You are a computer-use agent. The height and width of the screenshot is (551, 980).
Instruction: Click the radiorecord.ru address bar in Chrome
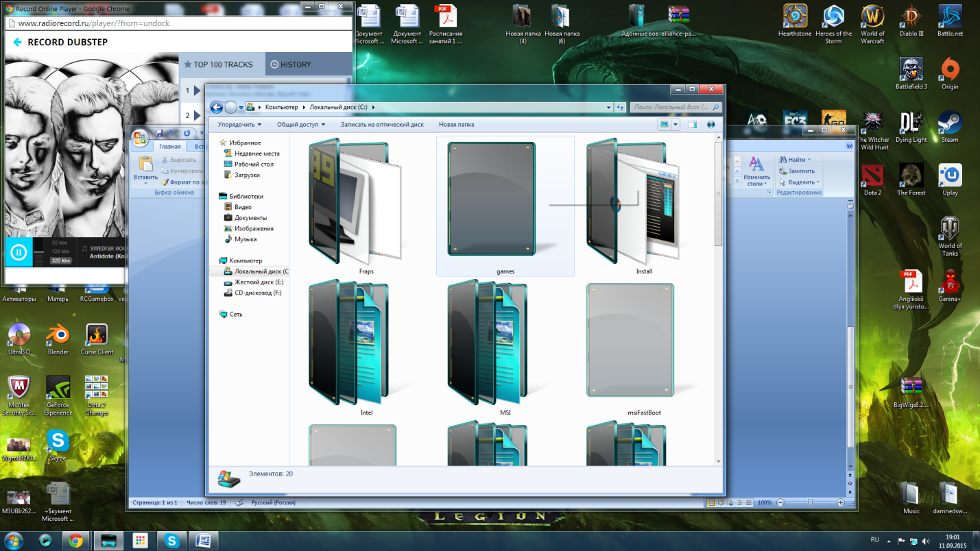click(178, 23)
